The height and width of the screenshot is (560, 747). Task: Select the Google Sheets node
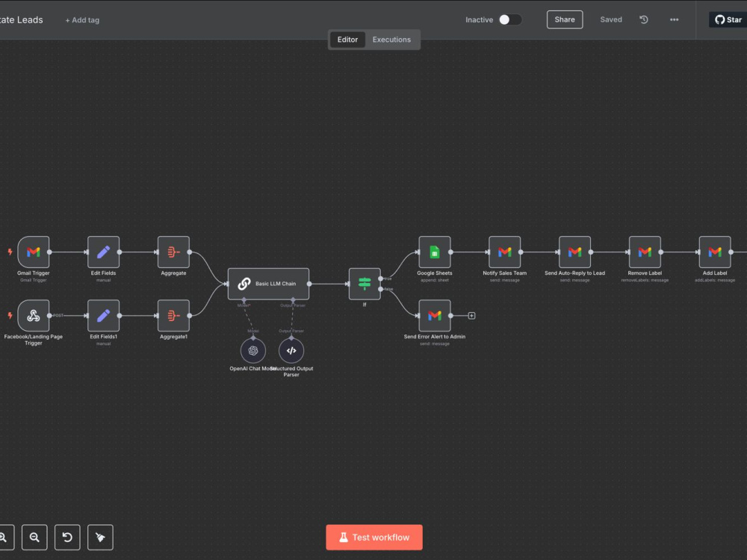435,252
